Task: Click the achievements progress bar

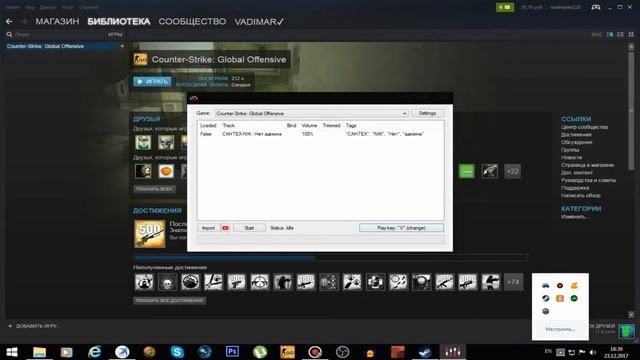Action: tap(330, 258)
